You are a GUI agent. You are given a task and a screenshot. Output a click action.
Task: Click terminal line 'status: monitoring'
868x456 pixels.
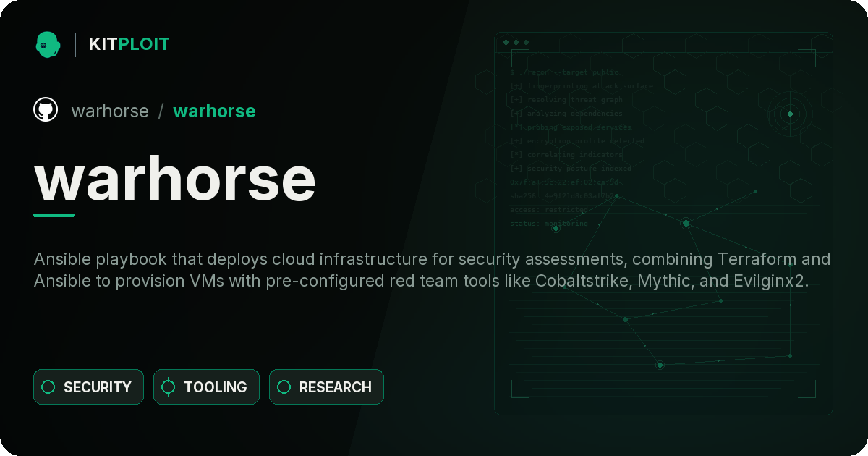pyautogui.click(x=548, y=224)
